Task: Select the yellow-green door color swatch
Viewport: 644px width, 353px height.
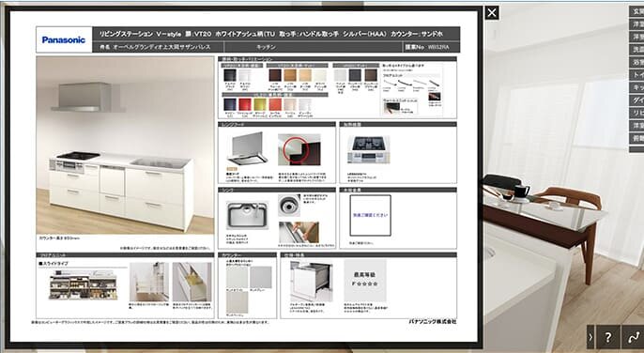Action: pyautogui.click(x=260, y=104)
